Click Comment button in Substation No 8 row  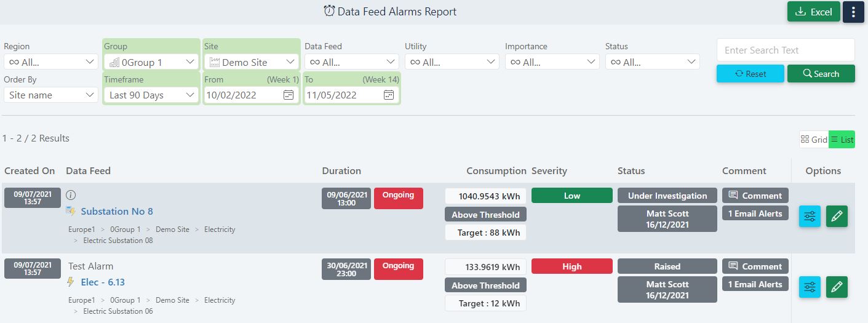click(755, 196)
